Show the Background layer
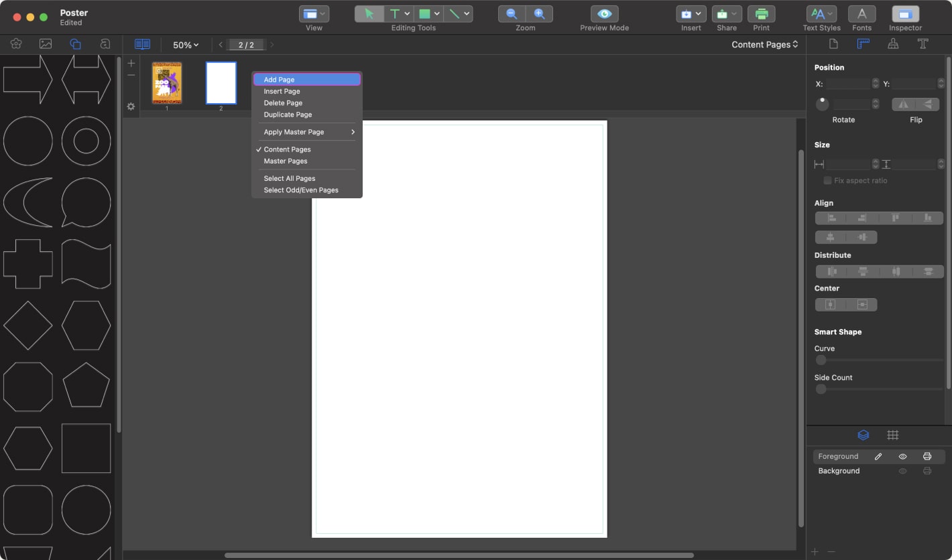The image size is (952, 560). point(902,471)
